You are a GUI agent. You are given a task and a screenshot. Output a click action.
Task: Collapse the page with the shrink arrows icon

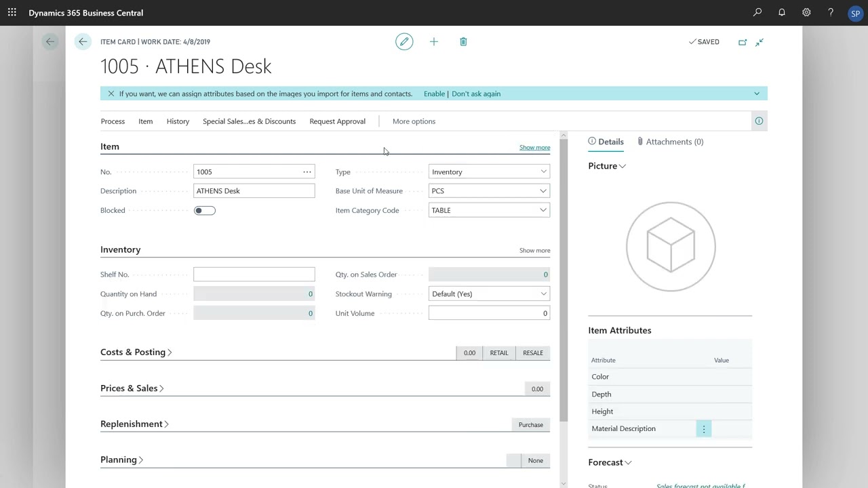pos(759,42)
